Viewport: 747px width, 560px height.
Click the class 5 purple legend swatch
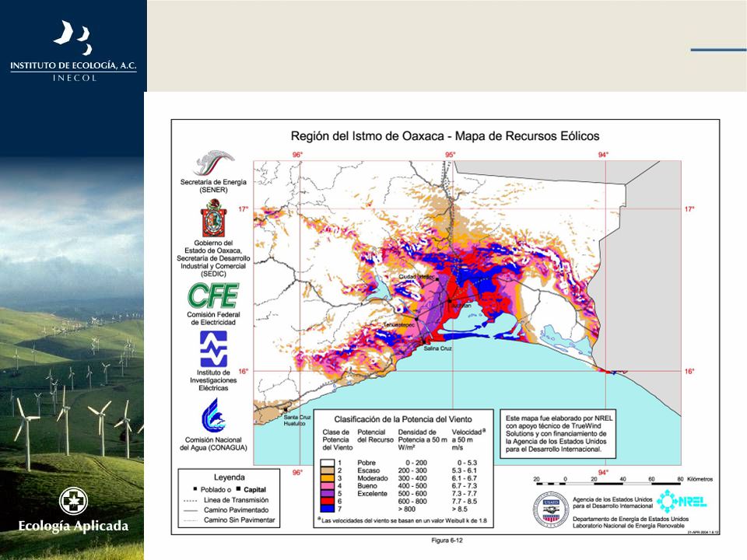pyautogui.click(x=328, y=493)
